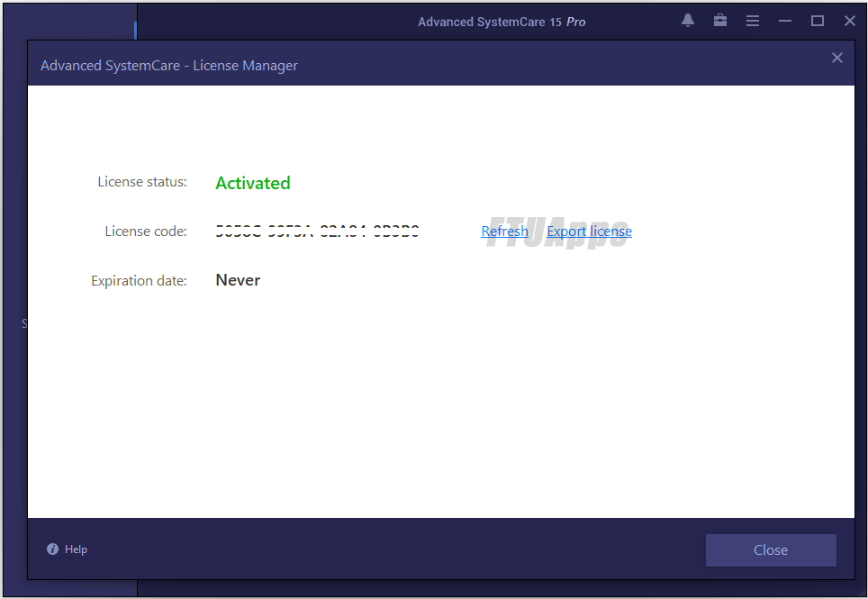Close the Advanced SystemCare main window
This screenshot has width=868, height=599.
850,21
